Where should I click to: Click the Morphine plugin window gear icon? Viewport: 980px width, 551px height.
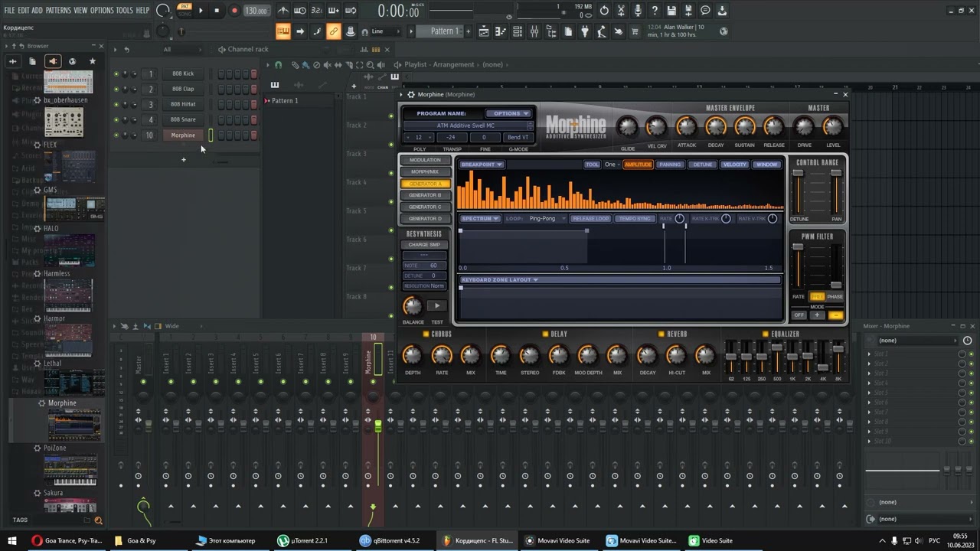point(411,95)
